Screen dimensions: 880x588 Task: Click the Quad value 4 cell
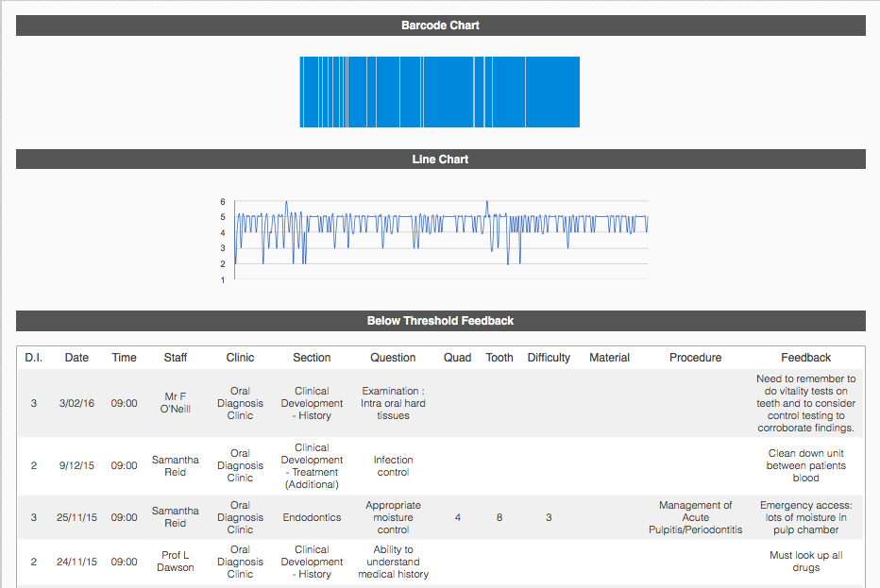pyautogui.click(x=457, y=517)
